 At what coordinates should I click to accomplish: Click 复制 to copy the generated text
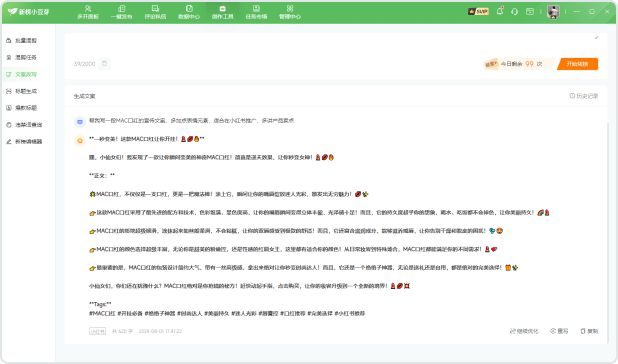589,331
